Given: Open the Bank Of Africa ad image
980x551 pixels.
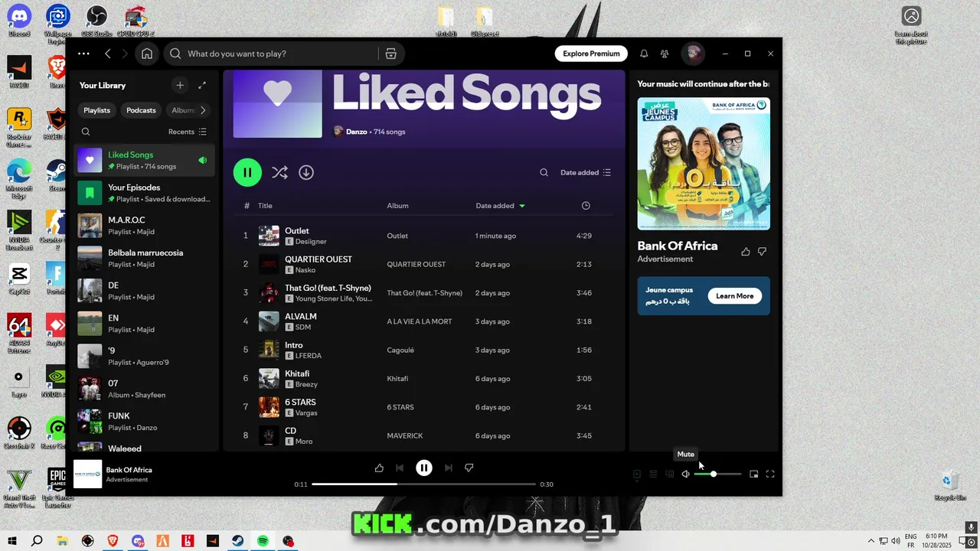Looking at the screenshot, I should click(704, 164).
